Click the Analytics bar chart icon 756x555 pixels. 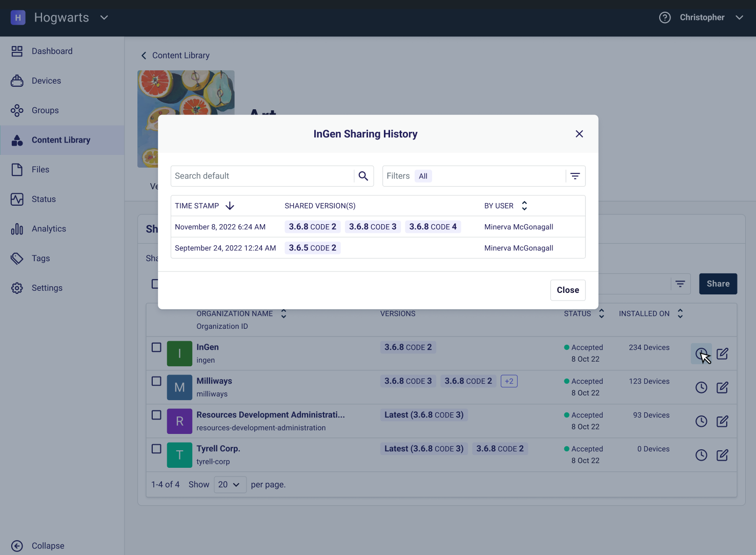pos(17,229)
